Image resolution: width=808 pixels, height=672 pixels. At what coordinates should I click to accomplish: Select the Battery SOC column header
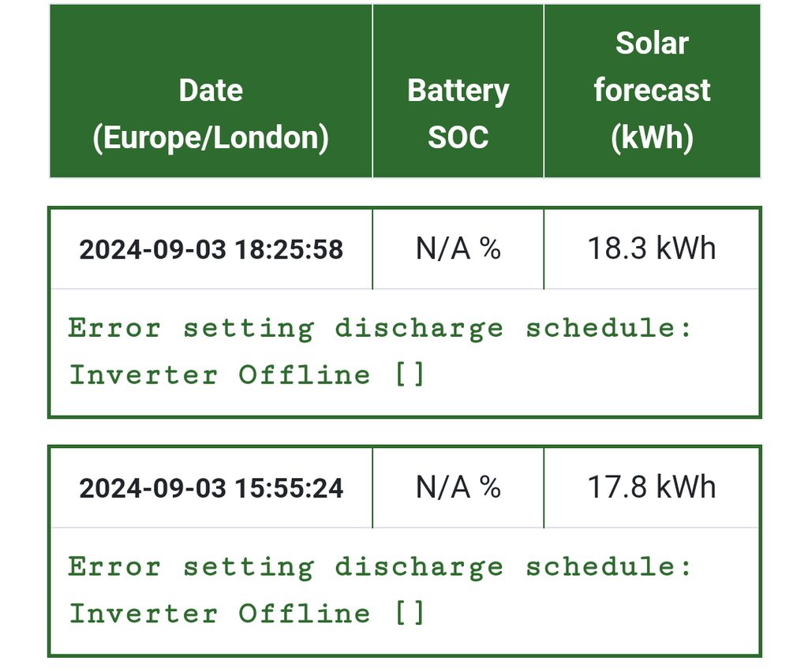[458, 114]
